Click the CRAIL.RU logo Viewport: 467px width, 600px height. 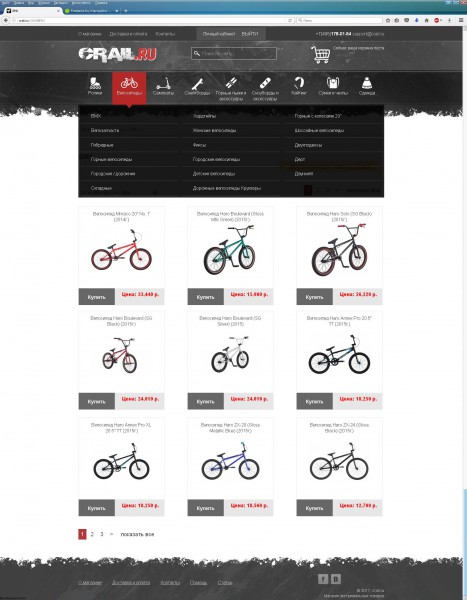click(x=118, y=54)
